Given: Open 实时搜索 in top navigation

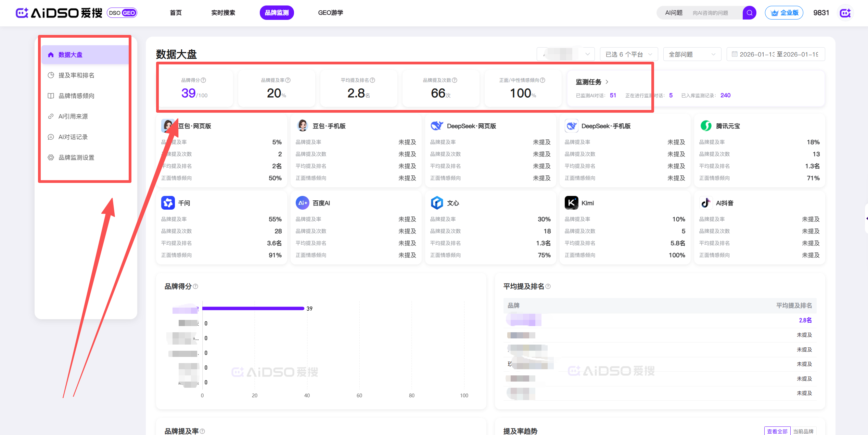Looking at the screenshot, I should tap(223, 13).
